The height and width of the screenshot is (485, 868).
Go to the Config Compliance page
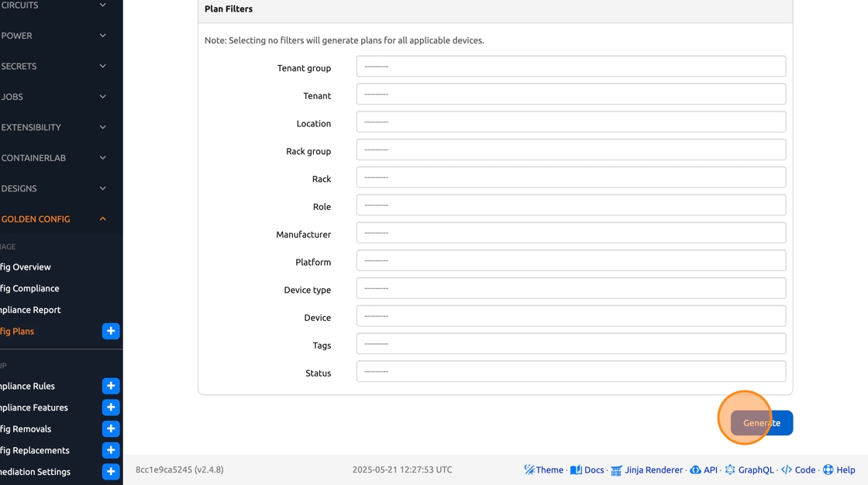point(31,288)
